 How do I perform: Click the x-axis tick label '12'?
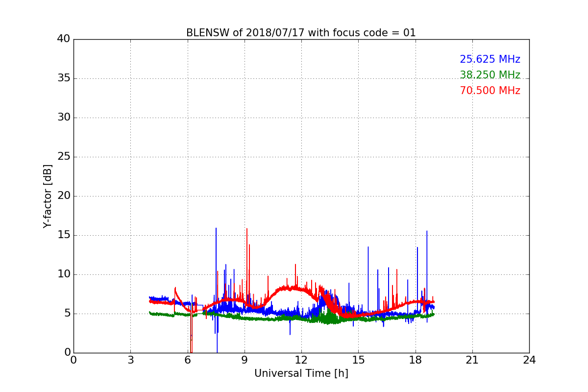tap(301, 360)
